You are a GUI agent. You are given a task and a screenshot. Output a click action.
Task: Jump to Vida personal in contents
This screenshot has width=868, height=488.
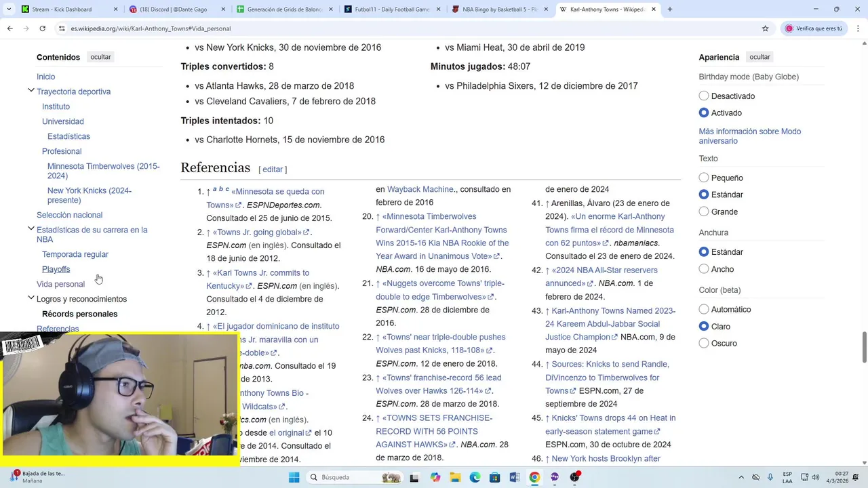(60, 284)
